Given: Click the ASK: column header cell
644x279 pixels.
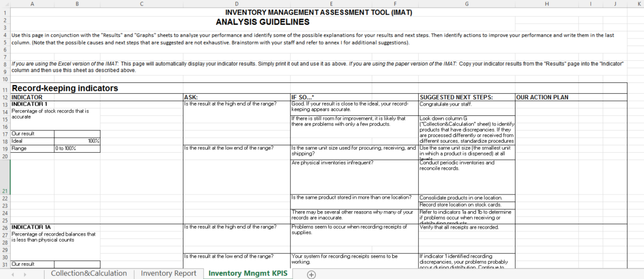Looking at the screenshot, I should (x=237, y=97).
